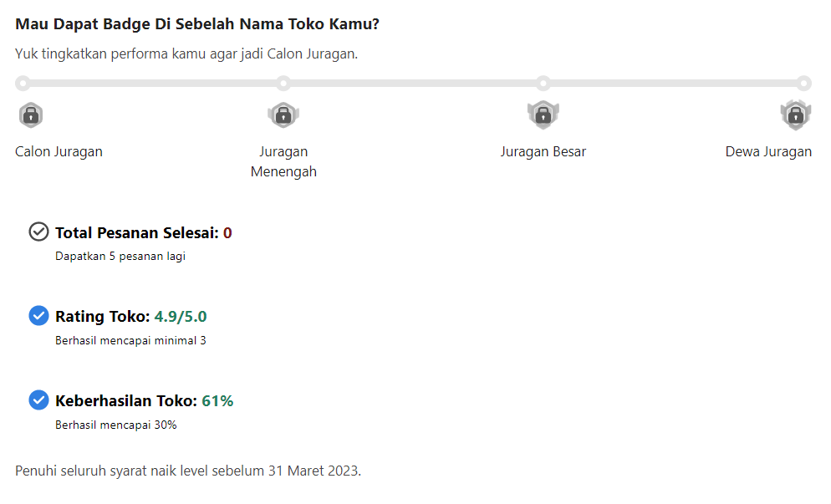The height and width of the screenshot is (504, 831).
Task: Click the Dewa Juragan locked badge icon
Action: (796, 115)
